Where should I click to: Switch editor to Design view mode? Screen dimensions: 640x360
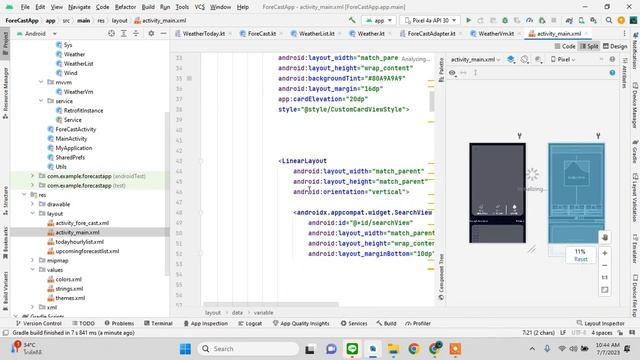click(x=615, y=47)
